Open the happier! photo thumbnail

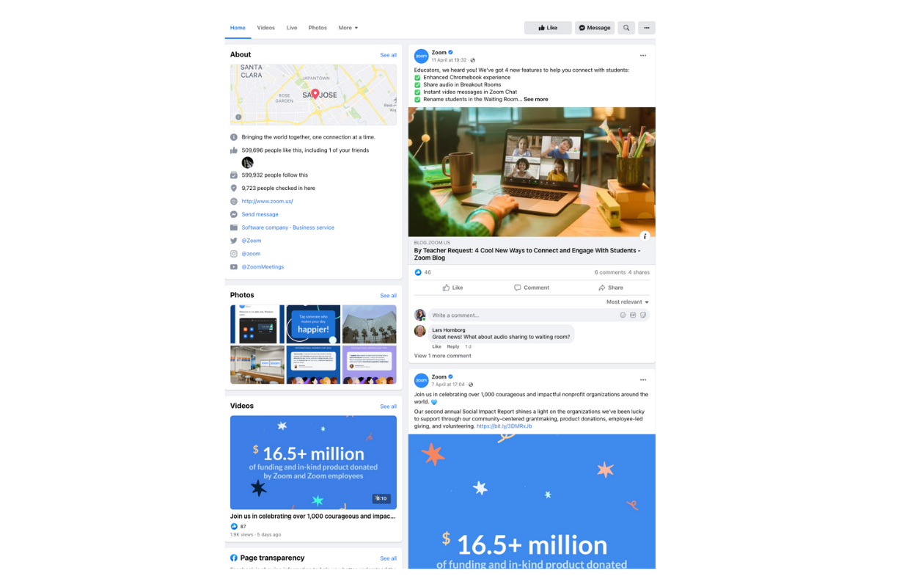pyautogui.click(x=313, y=324)
